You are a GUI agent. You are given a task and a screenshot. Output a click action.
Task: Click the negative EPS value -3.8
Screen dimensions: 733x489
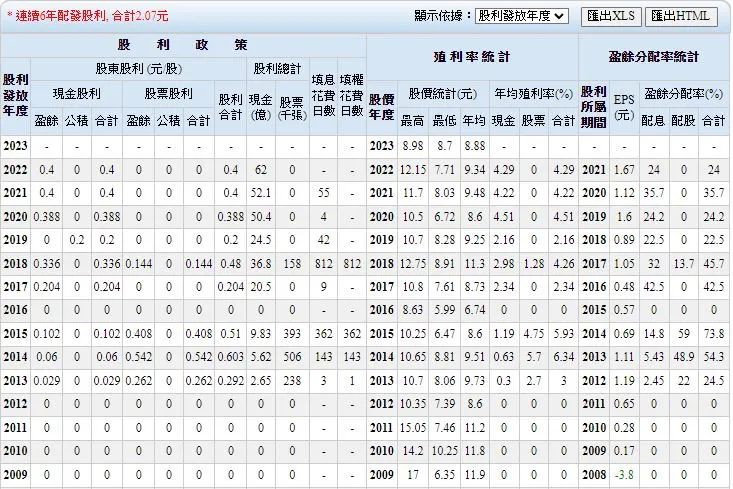(624, 475)
